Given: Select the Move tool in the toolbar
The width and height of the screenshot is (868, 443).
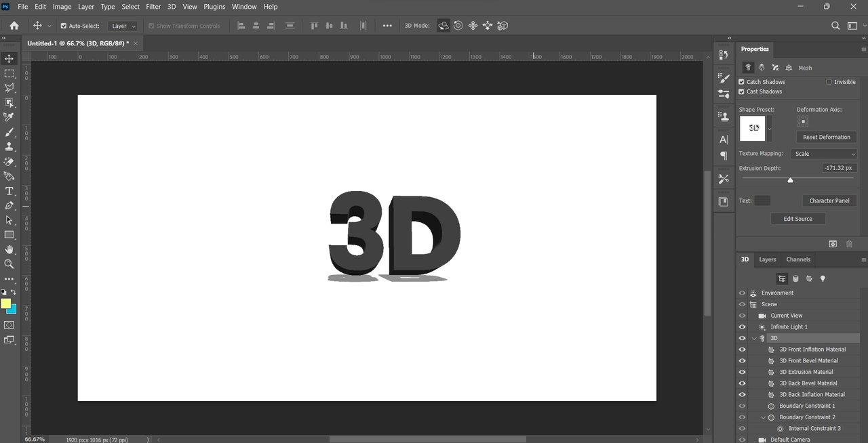Looking at the screenshot, I should point(9,59).
